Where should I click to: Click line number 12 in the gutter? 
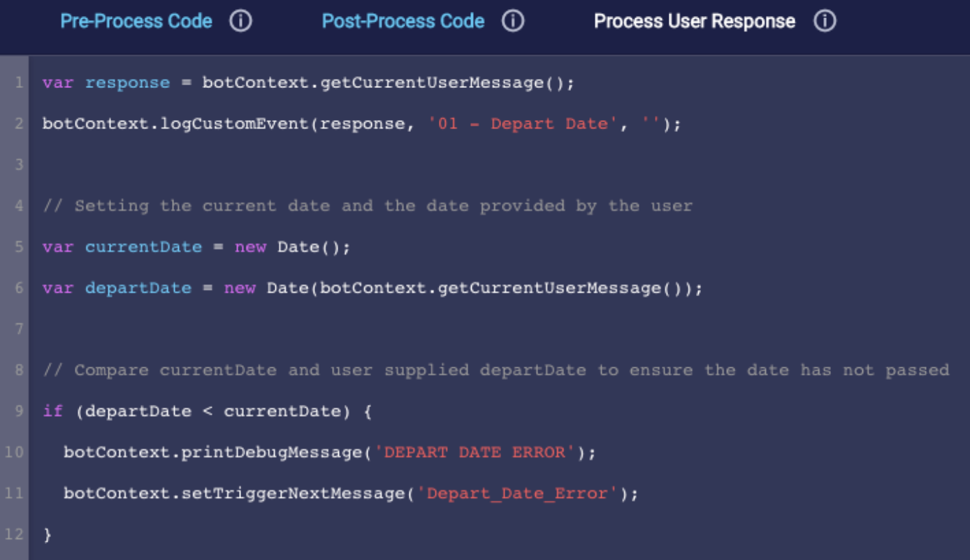tap(15, 535)
